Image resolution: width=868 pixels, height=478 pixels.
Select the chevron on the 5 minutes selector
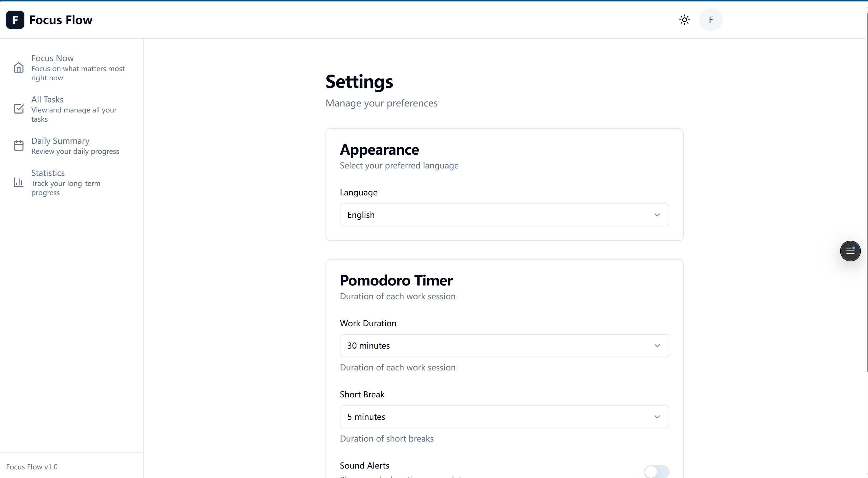pyautogui.click(x=657, y=417)
